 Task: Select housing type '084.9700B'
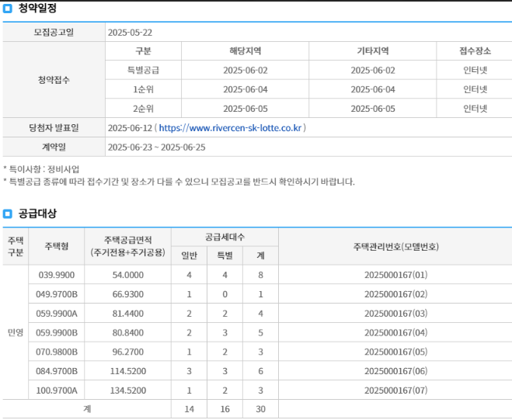tap(57, 371)
